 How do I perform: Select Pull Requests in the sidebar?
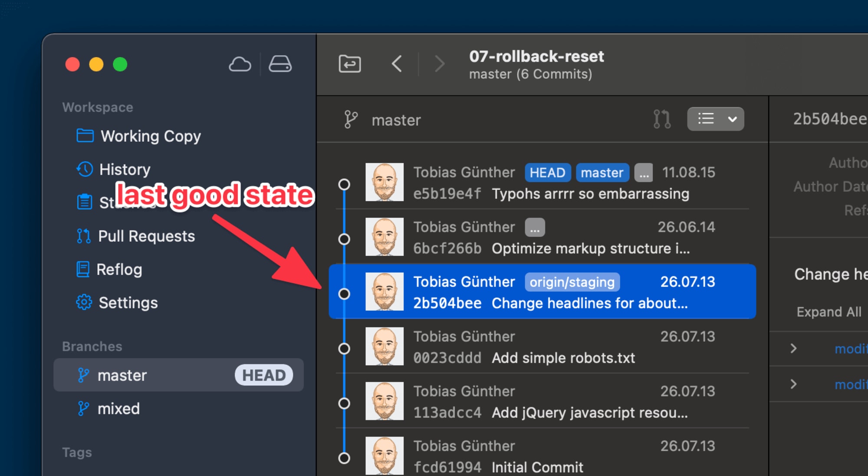coord(146,236)
